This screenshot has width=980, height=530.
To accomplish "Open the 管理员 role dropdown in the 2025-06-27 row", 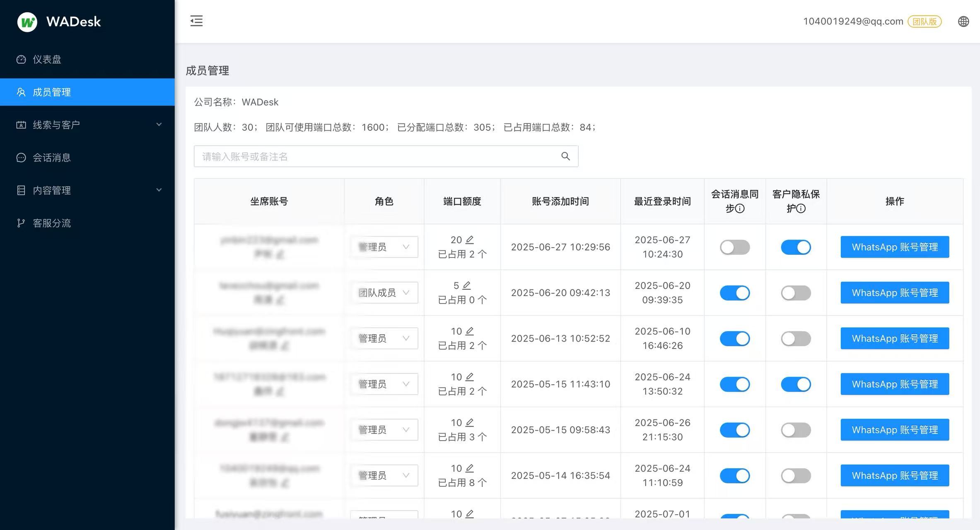I will [x=384, y=247].
